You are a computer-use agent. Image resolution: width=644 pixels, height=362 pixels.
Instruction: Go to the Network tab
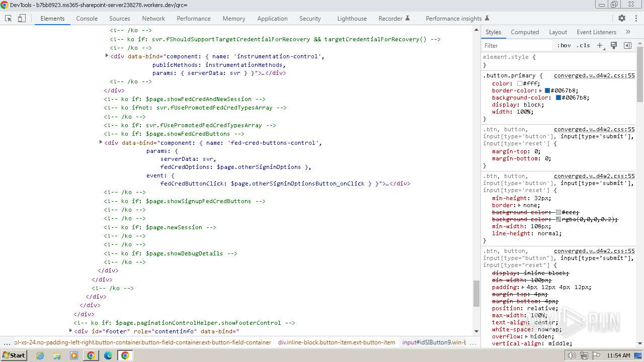153,18
